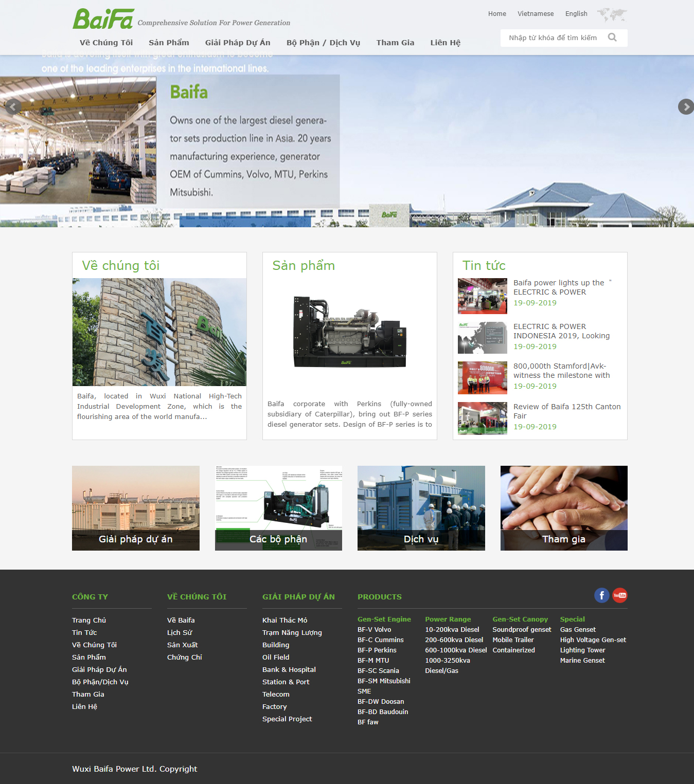Image resolution: width=694 pixels, height=784 pixels.
Task: Advance carousel with right arrow
Action: click(686, 106)
